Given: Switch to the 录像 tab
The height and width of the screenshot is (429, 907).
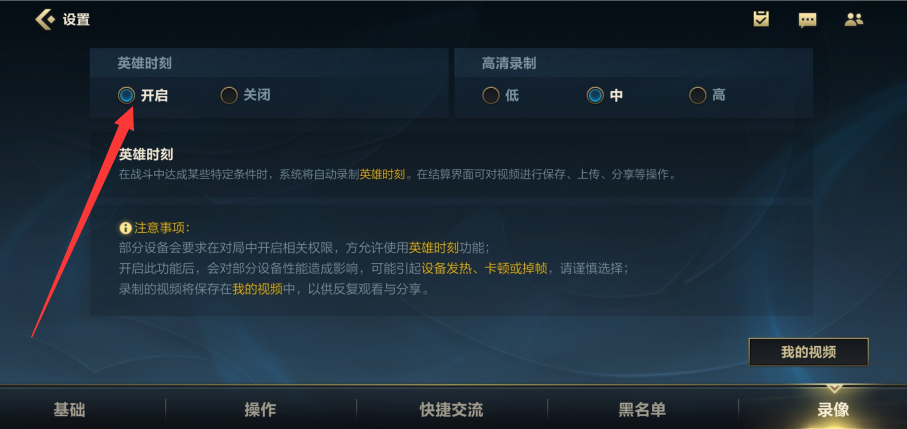Looking at the screenshot, I should (x=833, y=410).
